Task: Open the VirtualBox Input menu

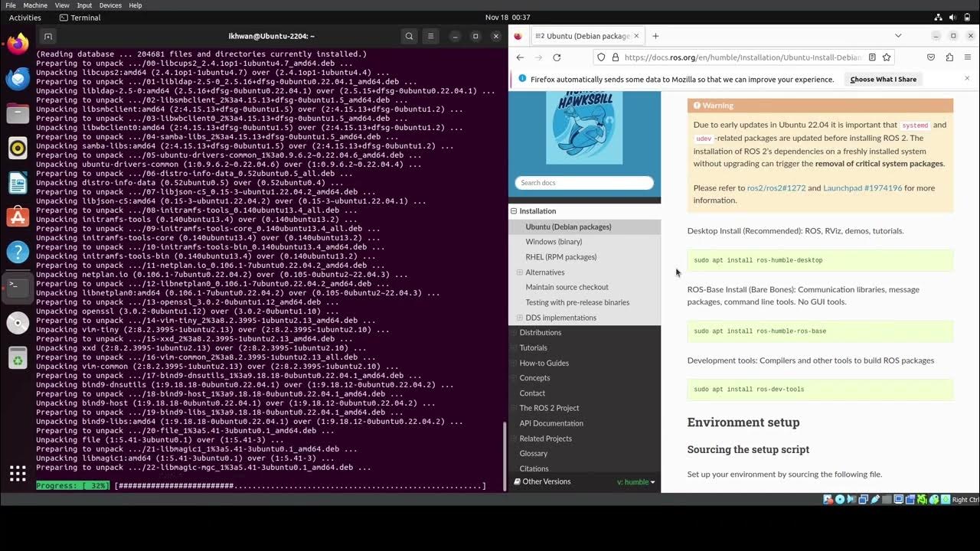Action: [84, 5]
